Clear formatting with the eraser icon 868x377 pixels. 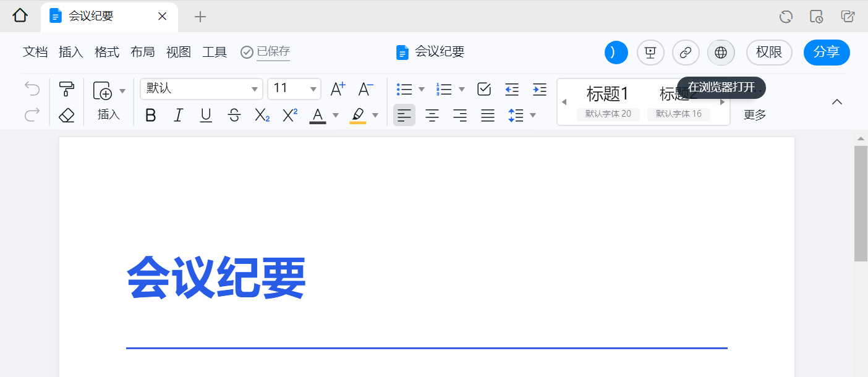pyautogui.click(x=67, y=115)
